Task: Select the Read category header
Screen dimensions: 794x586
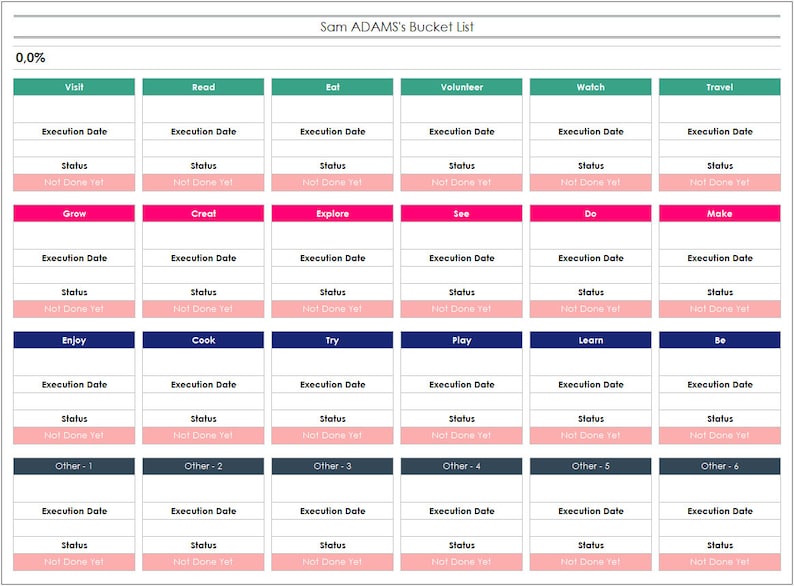Action: [x=203, y=87]
